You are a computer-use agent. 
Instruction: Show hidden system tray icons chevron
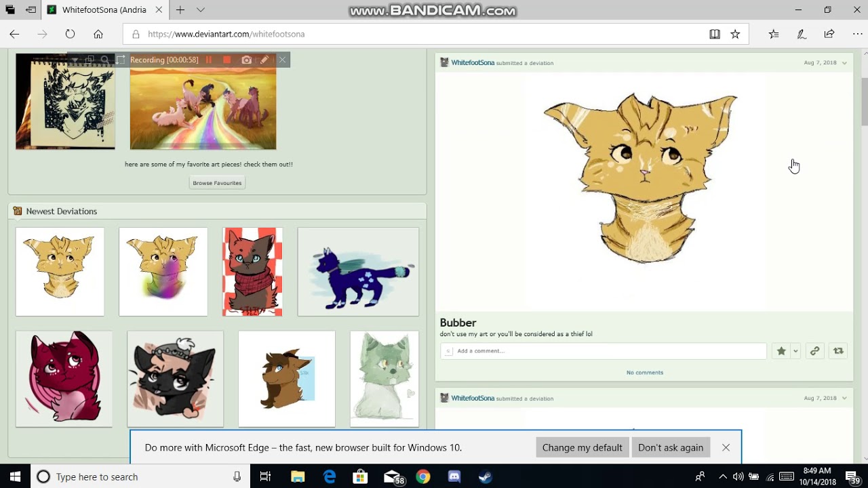click(723, 476)
